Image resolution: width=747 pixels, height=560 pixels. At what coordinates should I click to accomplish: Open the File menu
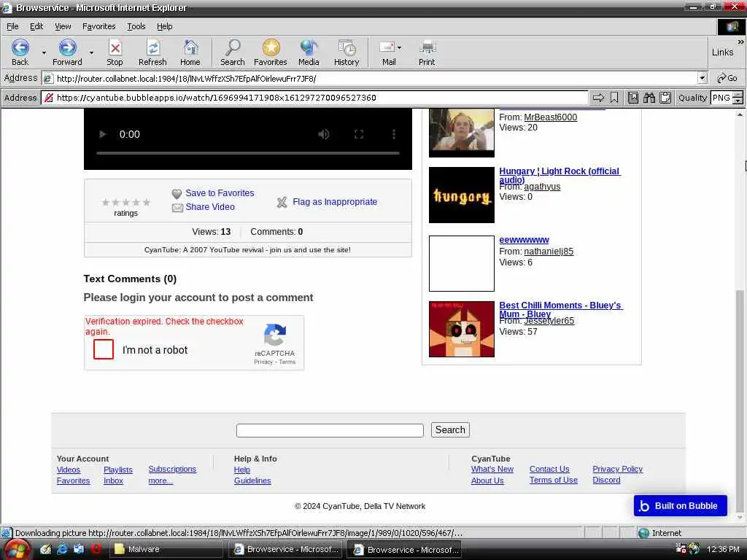[13, 26]
